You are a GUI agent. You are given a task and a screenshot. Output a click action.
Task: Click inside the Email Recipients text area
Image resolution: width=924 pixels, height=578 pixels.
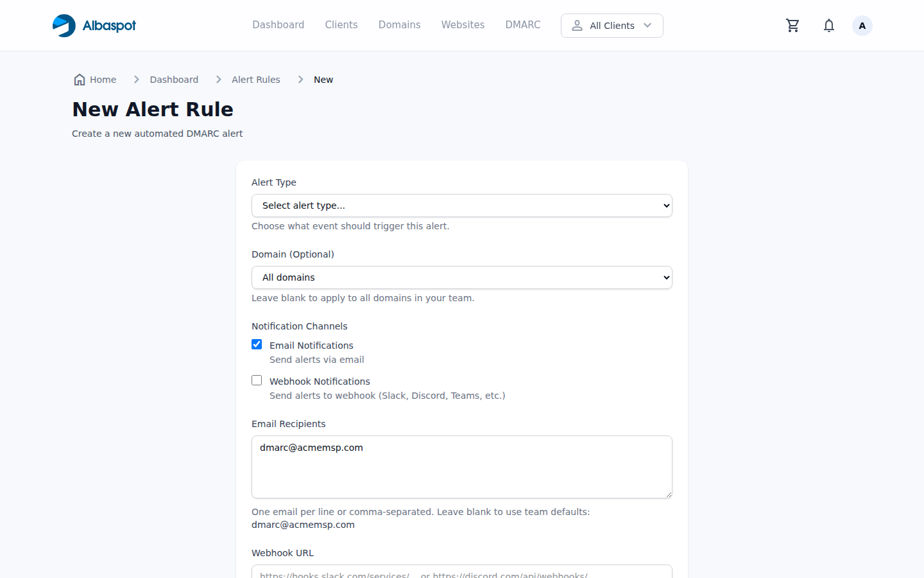click(462, 467)
